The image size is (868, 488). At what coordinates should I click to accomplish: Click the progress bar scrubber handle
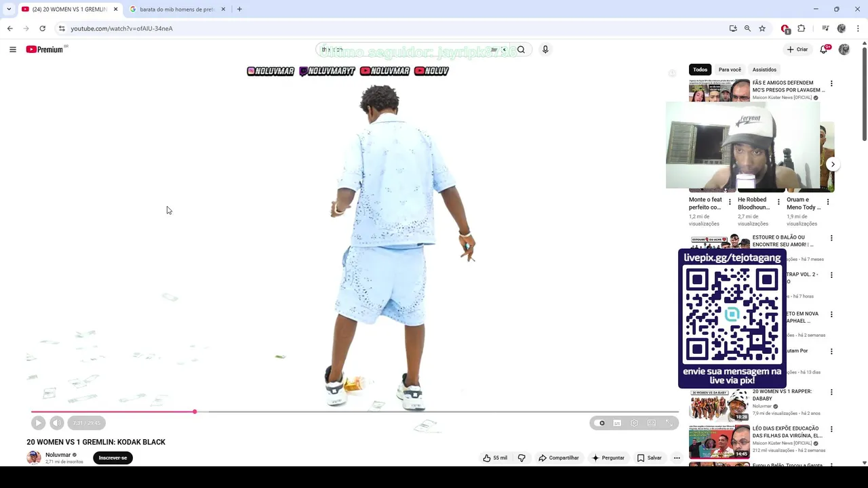pyautogui.click(x=195, y=412)
